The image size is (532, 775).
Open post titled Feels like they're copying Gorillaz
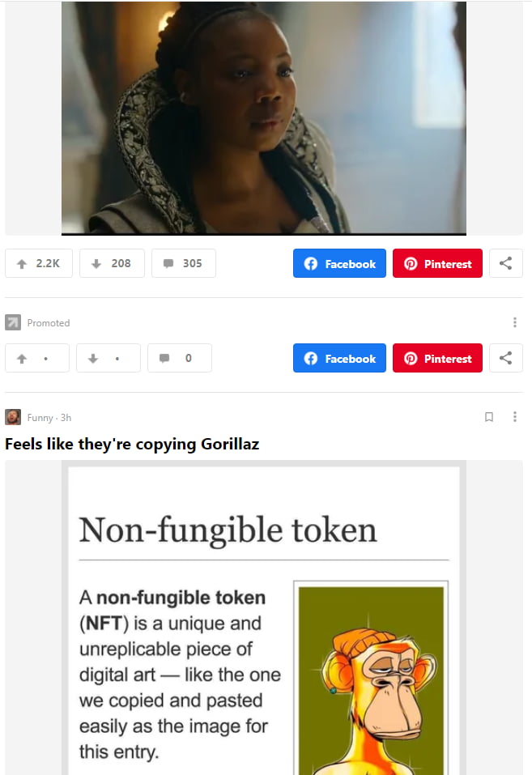(132, 444)
